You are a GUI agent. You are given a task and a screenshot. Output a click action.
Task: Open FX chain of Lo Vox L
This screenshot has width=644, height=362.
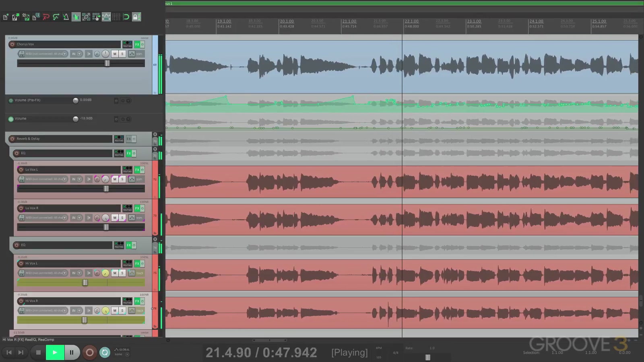click(137, 170)
